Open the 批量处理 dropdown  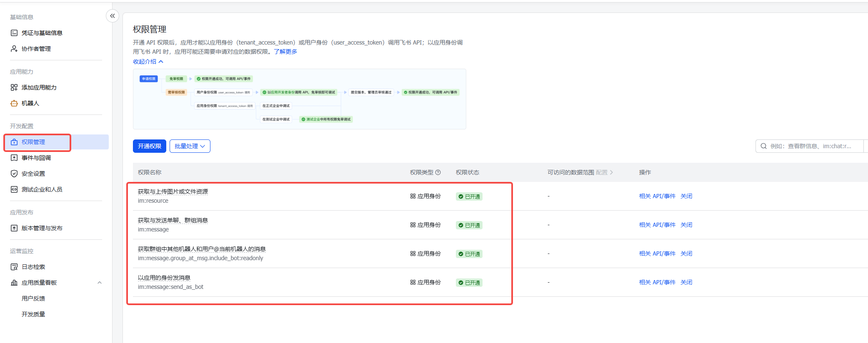(x=190, y=146)
